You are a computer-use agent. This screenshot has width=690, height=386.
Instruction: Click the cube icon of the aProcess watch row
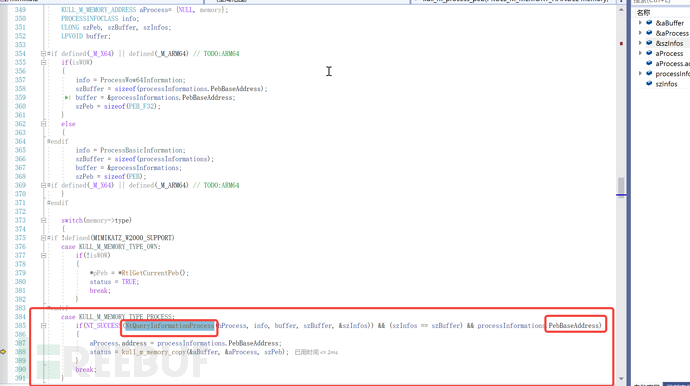649,53
